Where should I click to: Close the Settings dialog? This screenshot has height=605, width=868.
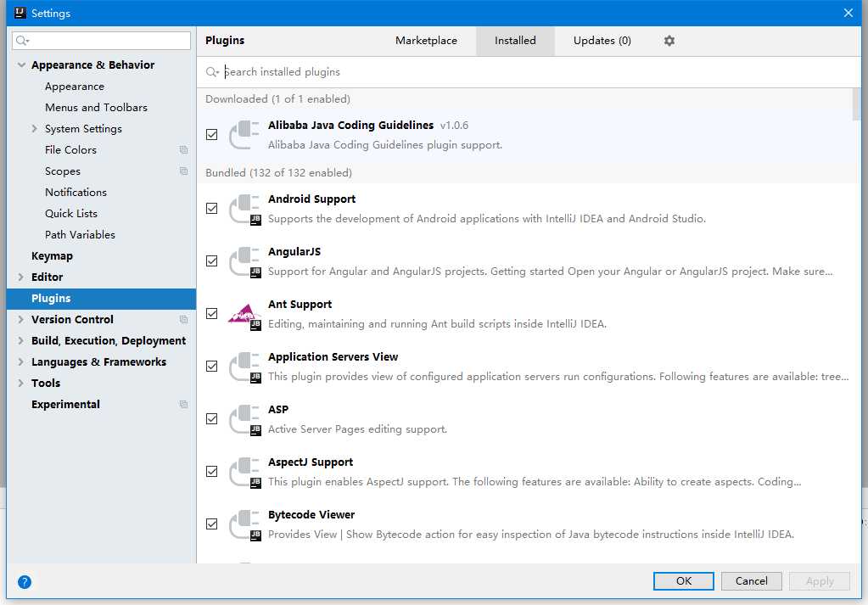(x=848, y=13)
